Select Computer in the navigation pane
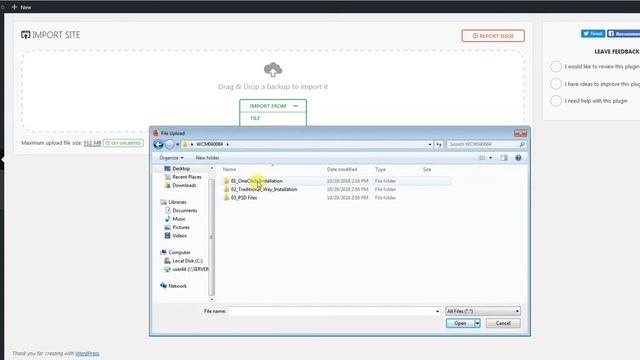The image size is (640, 360). coord(179,253)
